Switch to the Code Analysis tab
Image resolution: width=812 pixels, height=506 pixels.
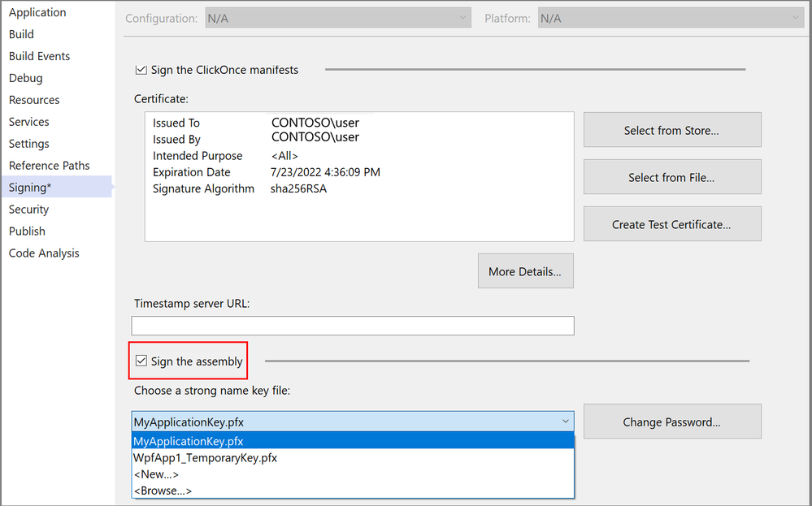coord(44,253)
